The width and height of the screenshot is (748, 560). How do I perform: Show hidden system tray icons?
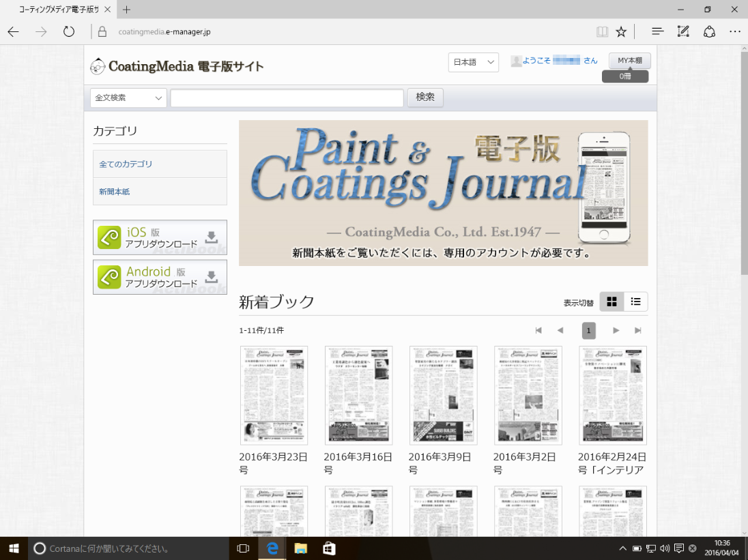(x=622, y=548)
